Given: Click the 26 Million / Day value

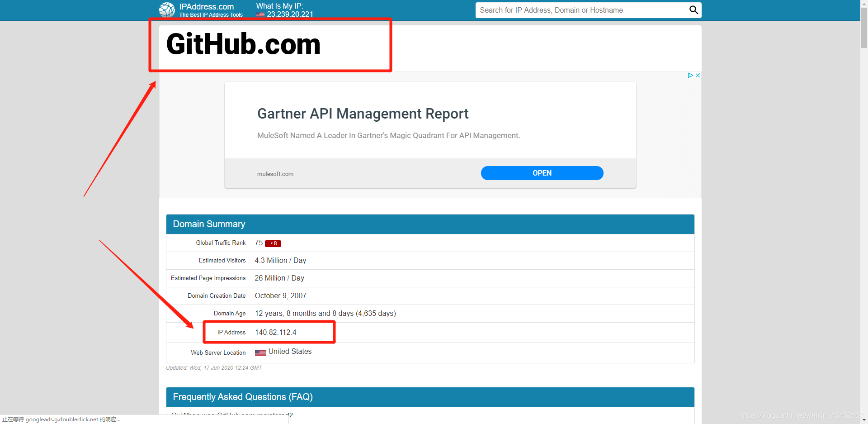Looking at the screenshot, I should point(279,278).
